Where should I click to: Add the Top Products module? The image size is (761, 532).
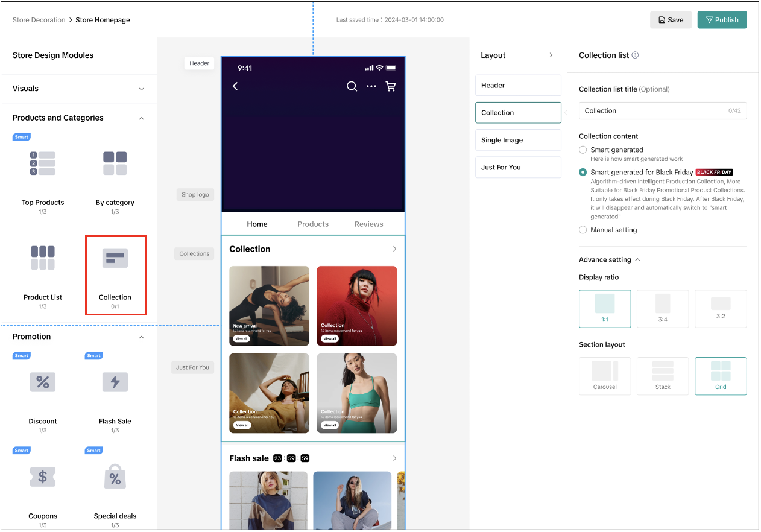[x=43, y=163]
